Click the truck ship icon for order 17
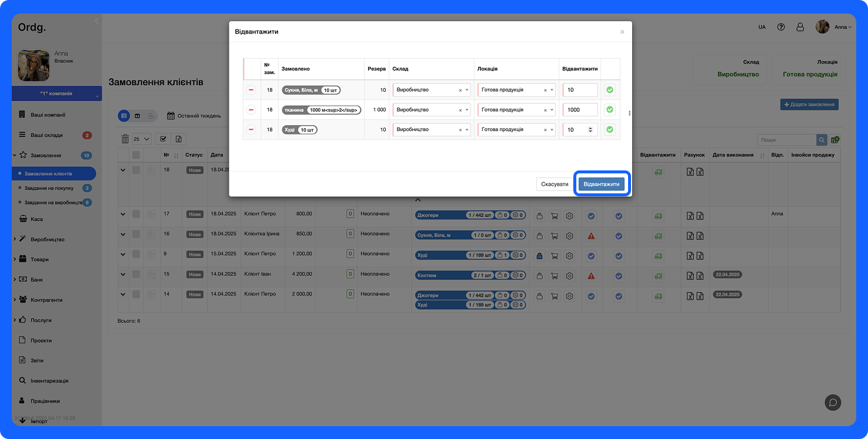 tap(657, 217)
